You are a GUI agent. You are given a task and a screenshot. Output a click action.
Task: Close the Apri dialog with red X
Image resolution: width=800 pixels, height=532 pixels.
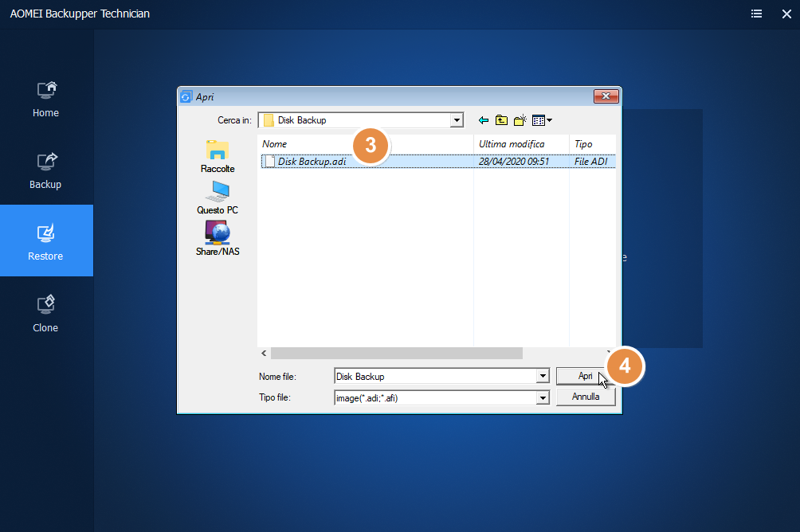click(x=606, y=96)
